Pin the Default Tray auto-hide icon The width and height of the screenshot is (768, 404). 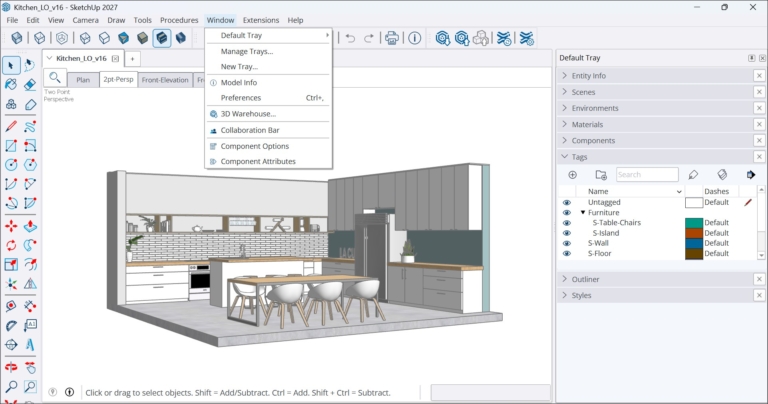coord(751,58)
